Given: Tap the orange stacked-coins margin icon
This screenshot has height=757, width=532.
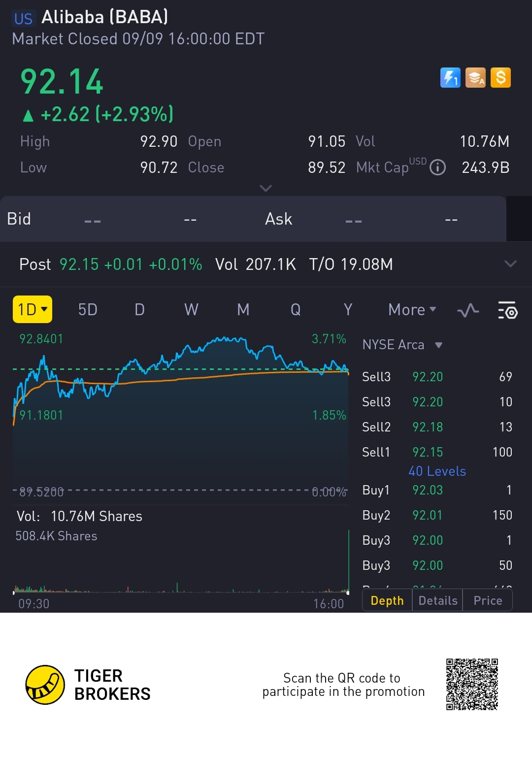Looking at the screenshot, I should click(x=475, y=78).
